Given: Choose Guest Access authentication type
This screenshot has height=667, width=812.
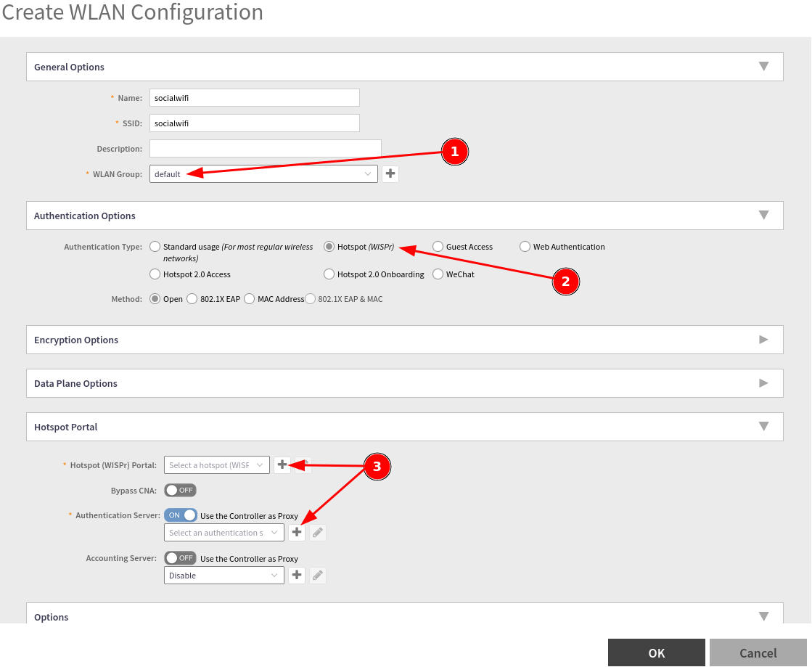Looking at the screenshot, I should (x=438, y=247).
